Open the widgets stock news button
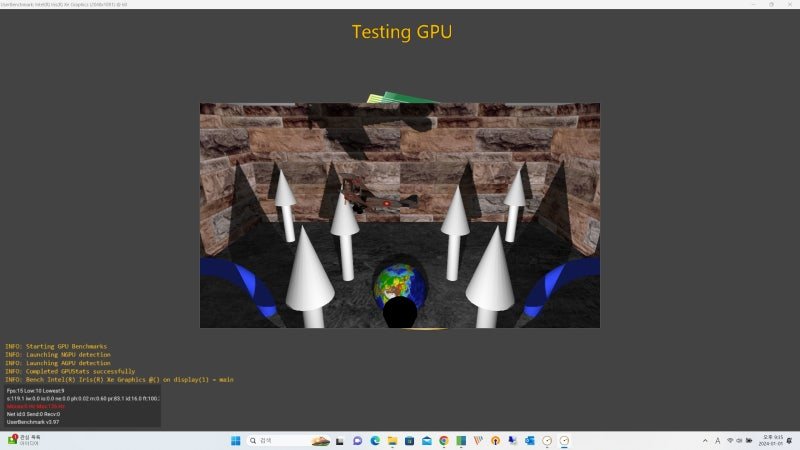Viewport: 800px width, 450px height. (23, 440)
